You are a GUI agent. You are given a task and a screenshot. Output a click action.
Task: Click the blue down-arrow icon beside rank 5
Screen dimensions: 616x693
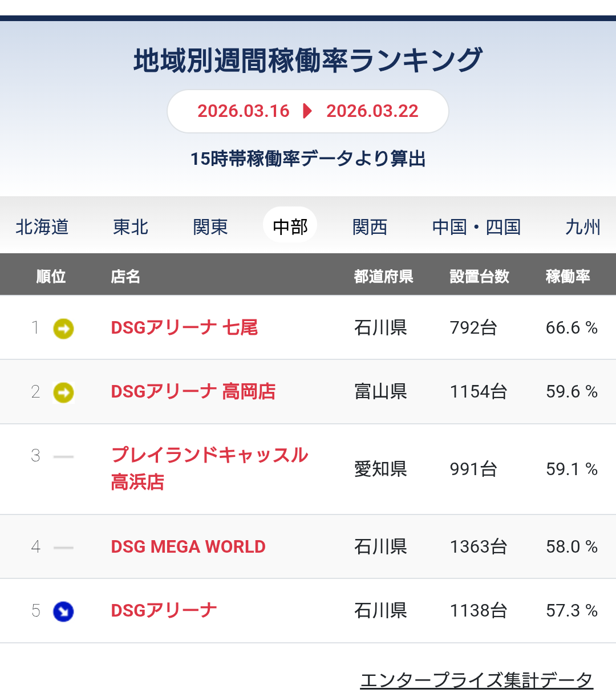pos(63,611)
